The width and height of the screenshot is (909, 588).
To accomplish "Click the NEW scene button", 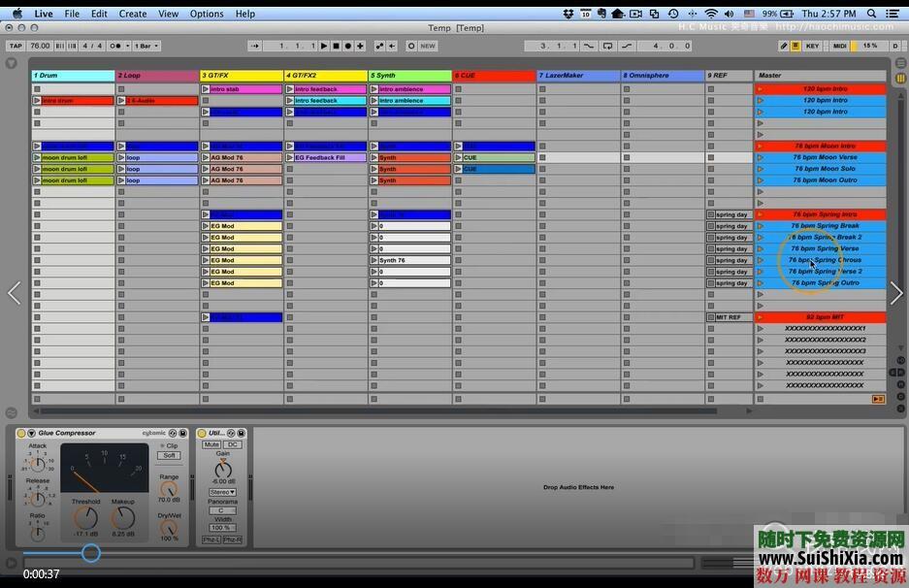I will pyautogui.click(x=428, y=46).
